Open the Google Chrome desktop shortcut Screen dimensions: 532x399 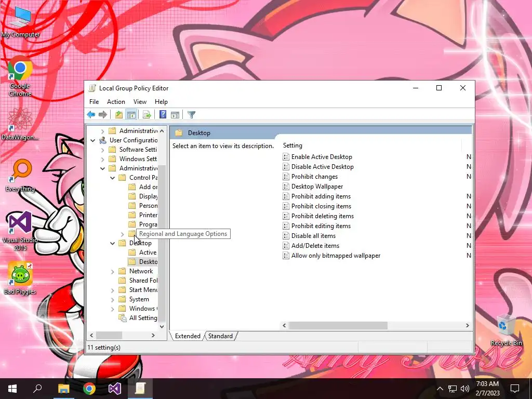[20, 77]
